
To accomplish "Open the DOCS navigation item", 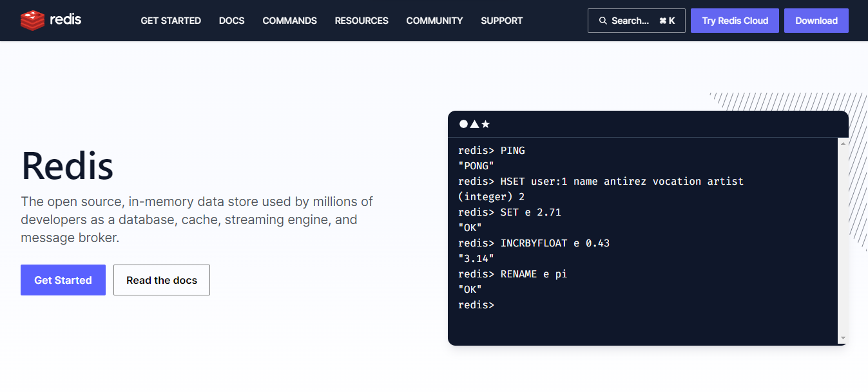I will point(231,21).
